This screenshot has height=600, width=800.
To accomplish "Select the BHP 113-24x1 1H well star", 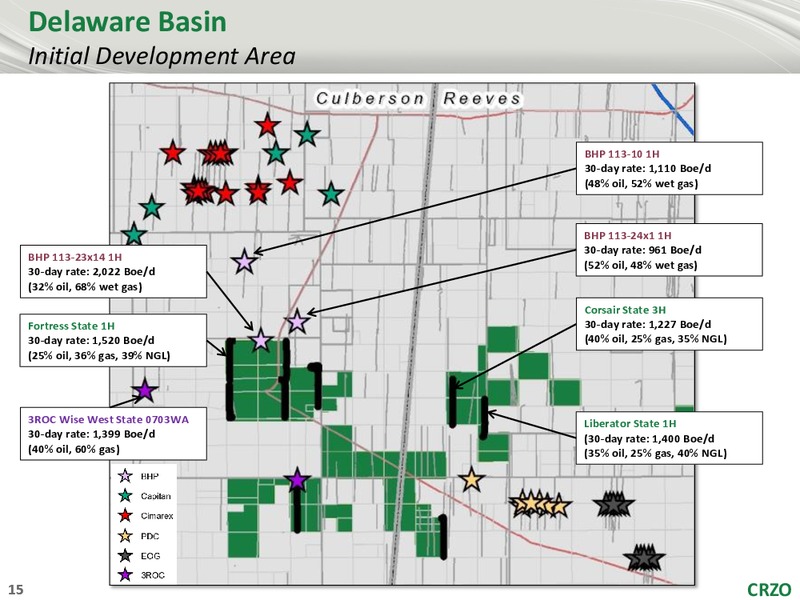I will [x=297, y=322].
